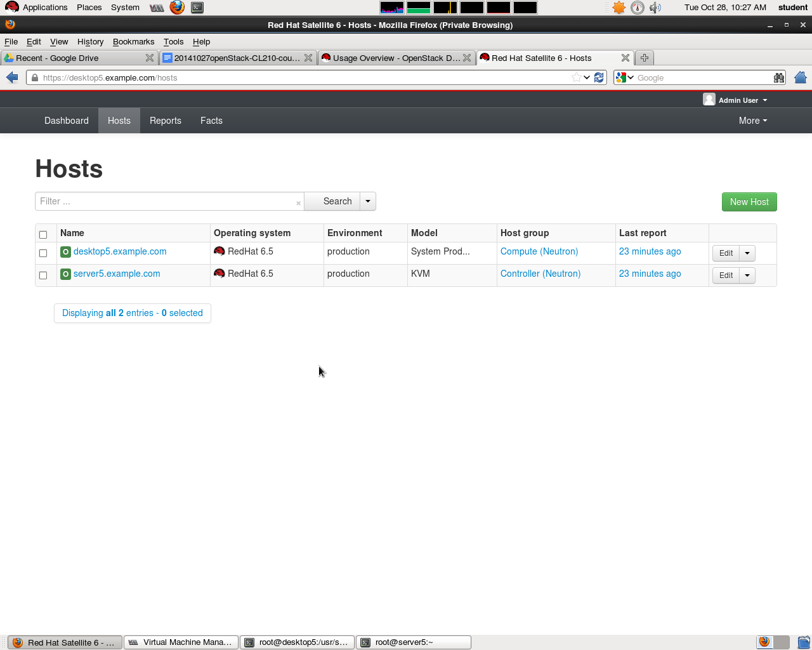
Task: Expand Edit dropdown for desktop5.example.com
Action: [747, 253]
